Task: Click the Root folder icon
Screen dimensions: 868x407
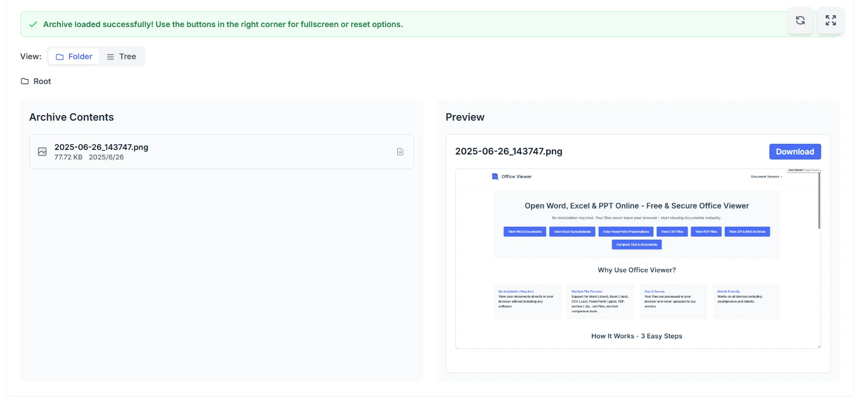Action: click(25, 81)
